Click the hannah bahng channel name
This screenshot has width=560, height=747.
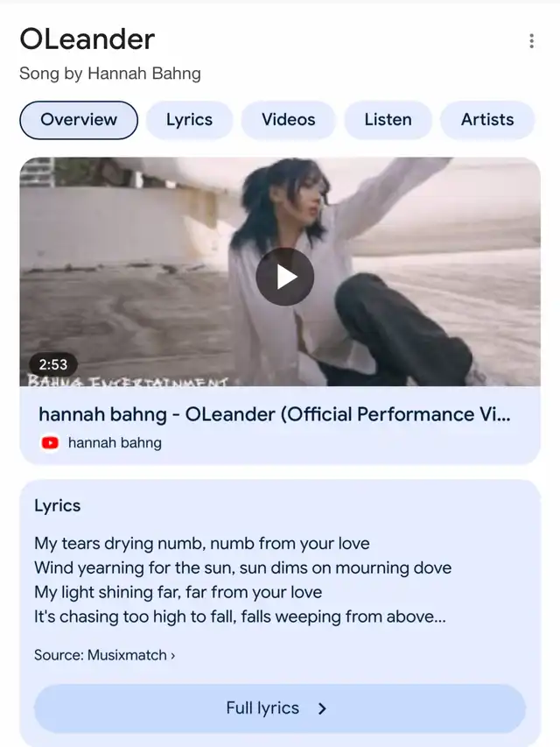pos(115,443)
